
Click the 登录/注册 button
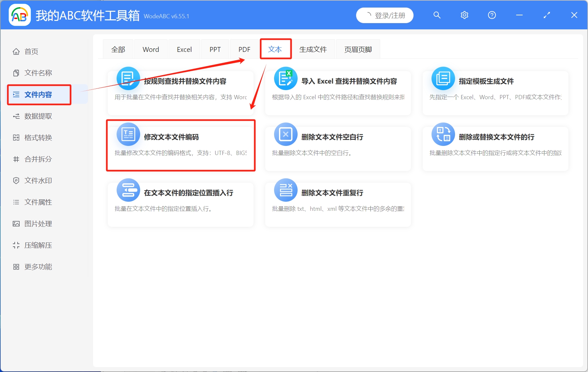click(x=384, y=15)
